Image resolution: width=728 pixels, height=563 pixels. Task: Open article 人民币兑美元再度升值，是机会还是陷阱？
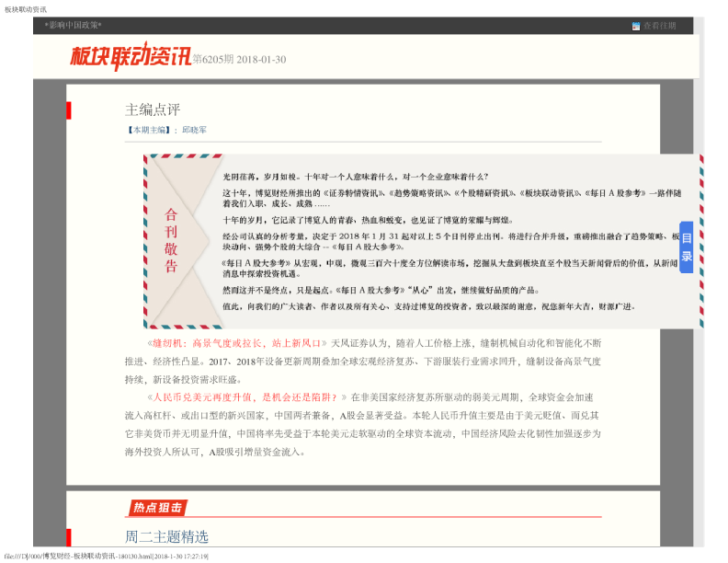coord(247,397)
